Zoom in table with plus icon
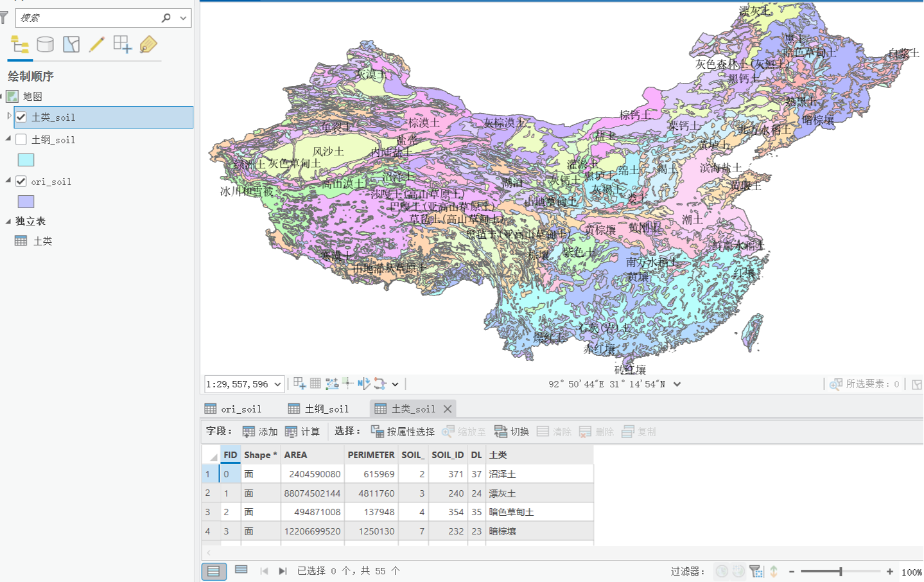 (890, 571)
